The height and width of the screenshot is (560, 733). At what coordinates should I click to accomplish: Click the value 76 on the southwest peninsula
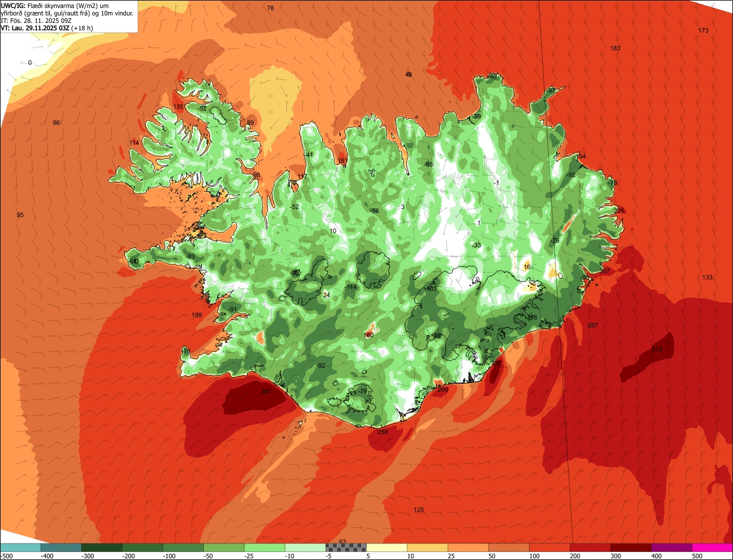click(x=187, y=351)
